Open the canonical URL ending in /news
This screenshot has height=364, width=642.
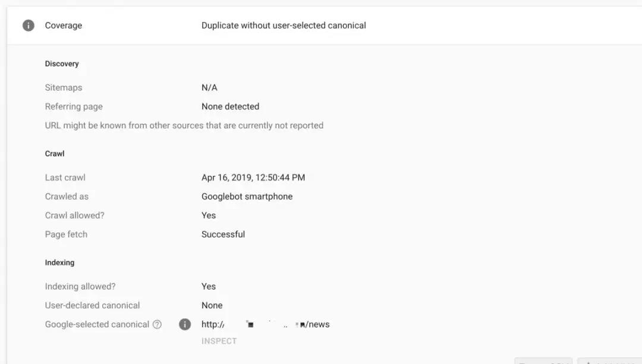(x=265, y=324)
